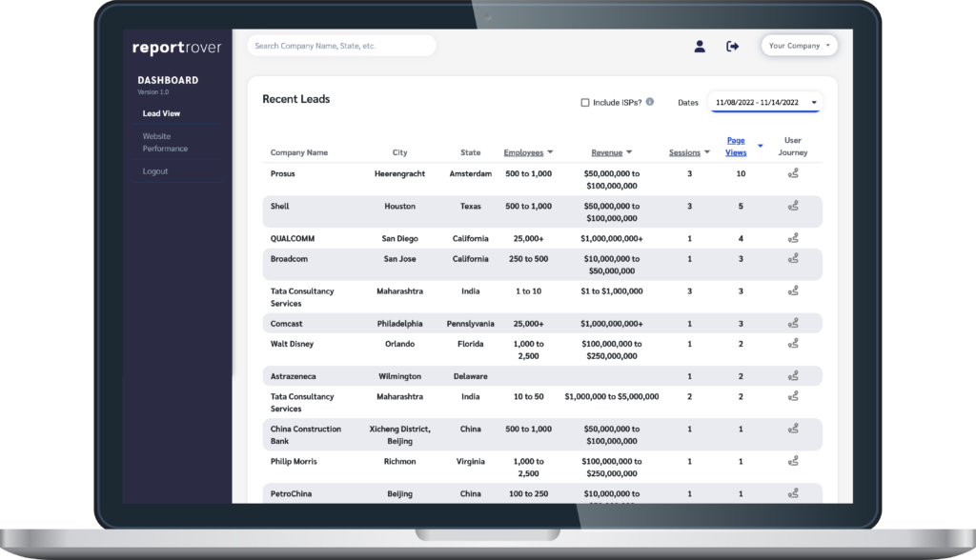
Task: Choose Logout in sidebar menu
Action: tap(155, 171)
